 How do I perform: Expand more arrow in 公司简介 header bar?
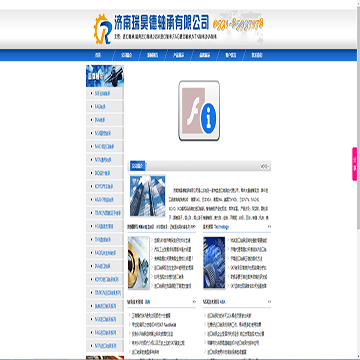(265, 166)
